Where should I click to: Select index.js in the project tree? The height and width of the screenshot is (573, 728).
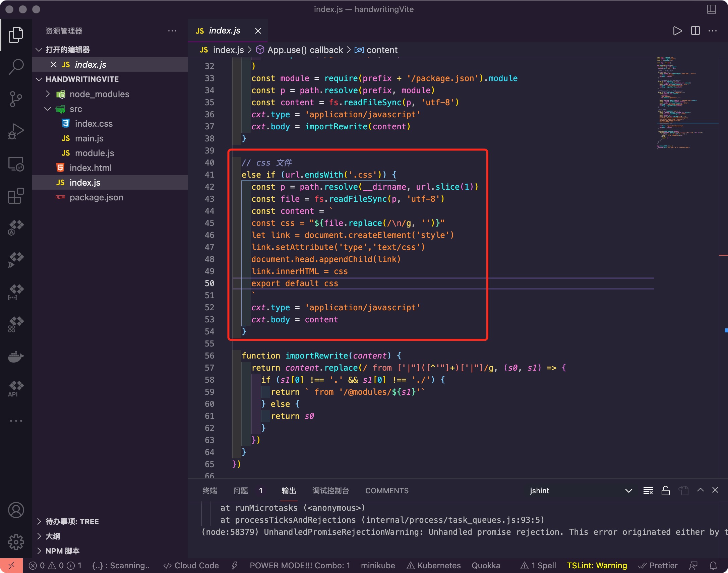click(x=110, y=183)
